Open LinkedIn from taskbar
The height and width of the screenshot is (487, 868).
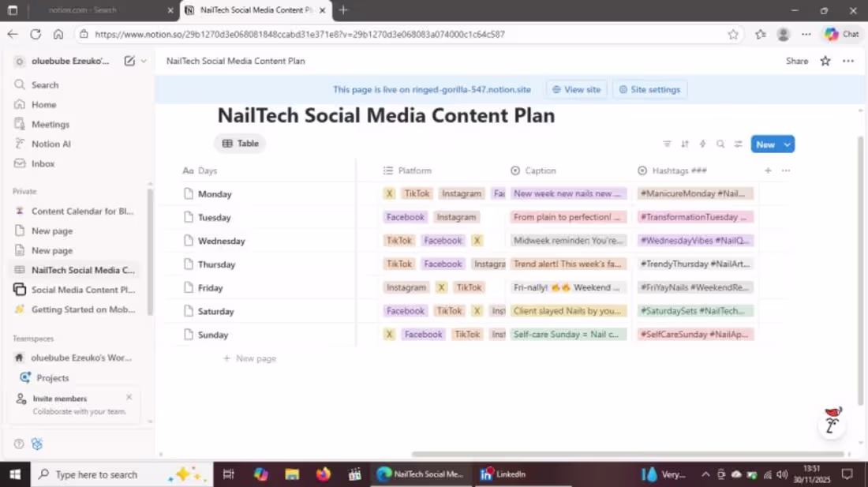click(503, 474)
